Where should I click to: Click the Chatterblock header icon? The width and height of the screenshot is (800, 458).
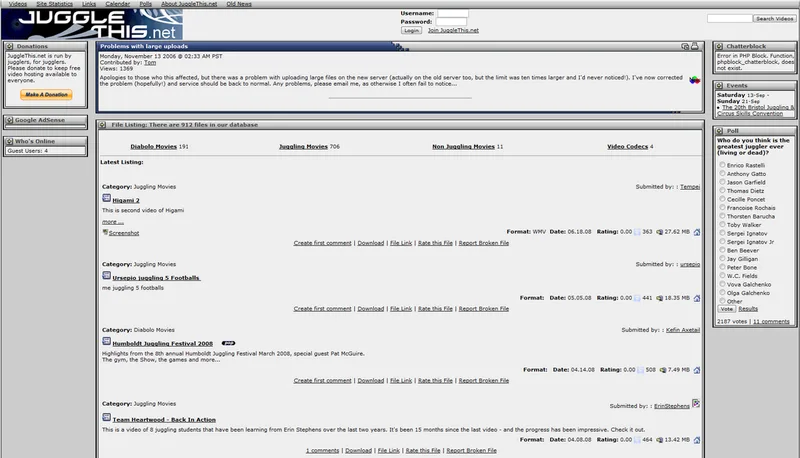[x=719, y=46]
